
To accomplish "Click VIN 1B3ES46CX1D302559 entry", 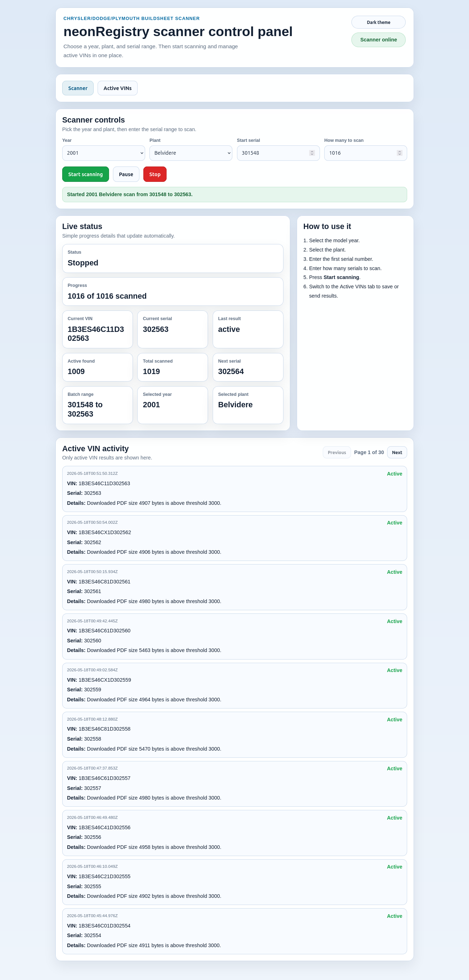I will [99, 680].
